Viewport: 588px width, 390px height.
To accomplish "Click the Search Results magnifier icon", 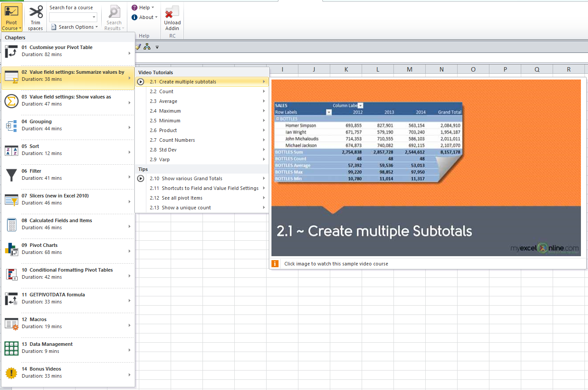I will (114, 12).
